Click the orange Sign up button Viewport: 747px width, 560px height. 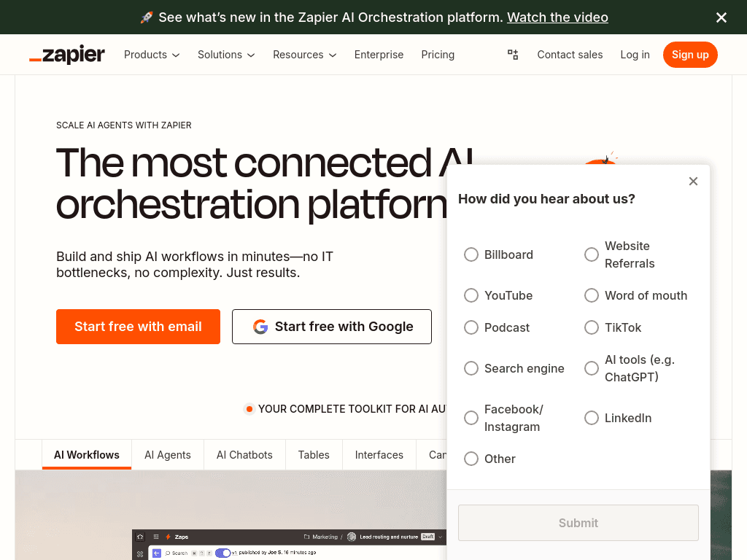click(x=690, y=55)
